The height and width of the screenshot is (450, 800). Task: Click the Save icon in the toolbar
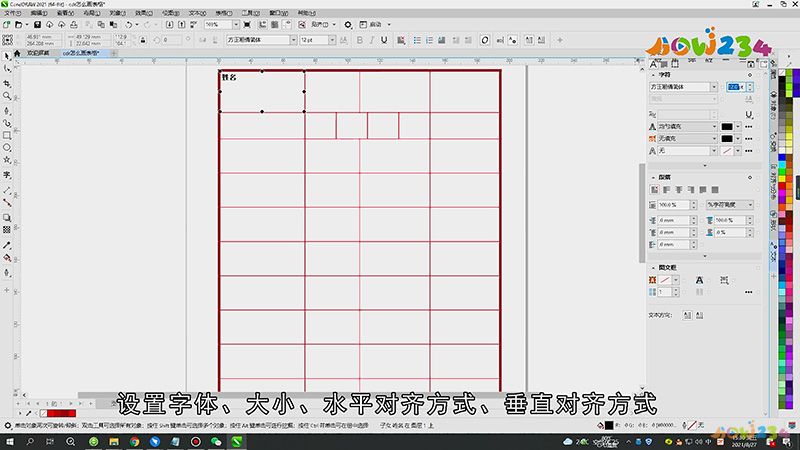tap(37, 24)
